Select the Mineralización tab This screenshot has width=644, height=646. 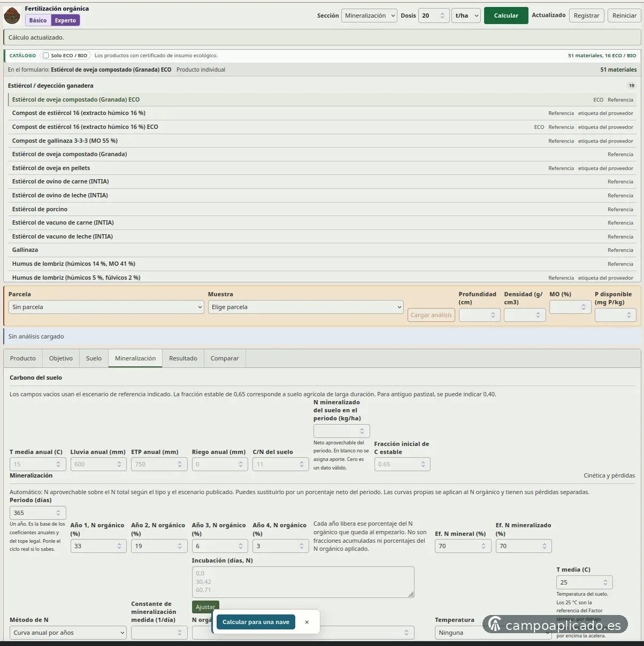pyautogui.click(x=135, y=358)
